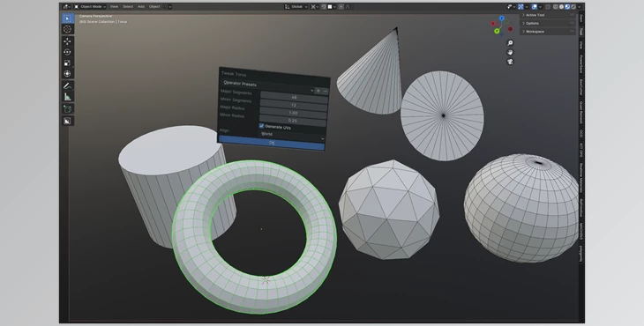Toggle X-ray mode button

tap(548, 6)
